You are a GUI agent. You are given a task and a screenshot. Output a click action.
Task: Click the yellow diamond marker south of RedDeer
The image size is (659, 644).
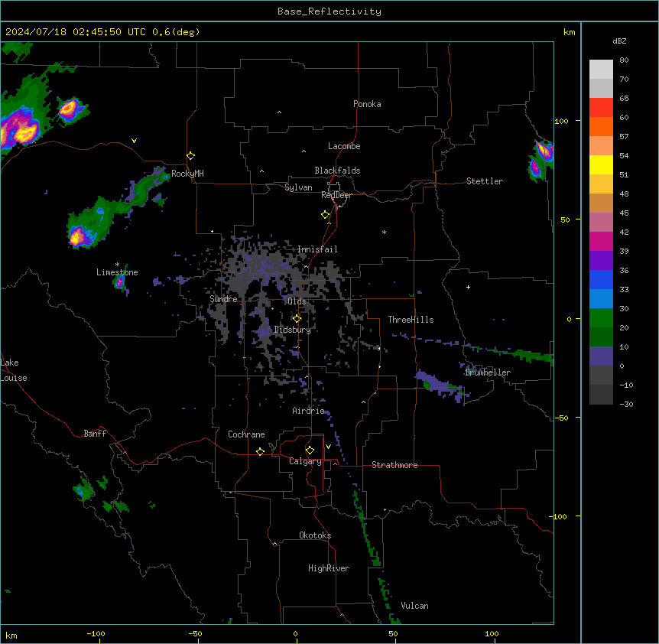point(326,215)
